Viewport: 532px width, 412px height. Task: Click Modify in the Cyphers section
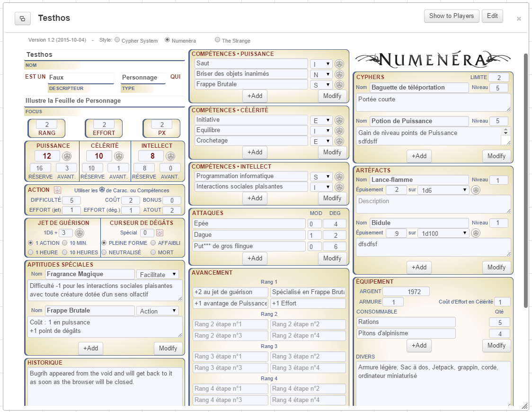(x=497, y=156)
